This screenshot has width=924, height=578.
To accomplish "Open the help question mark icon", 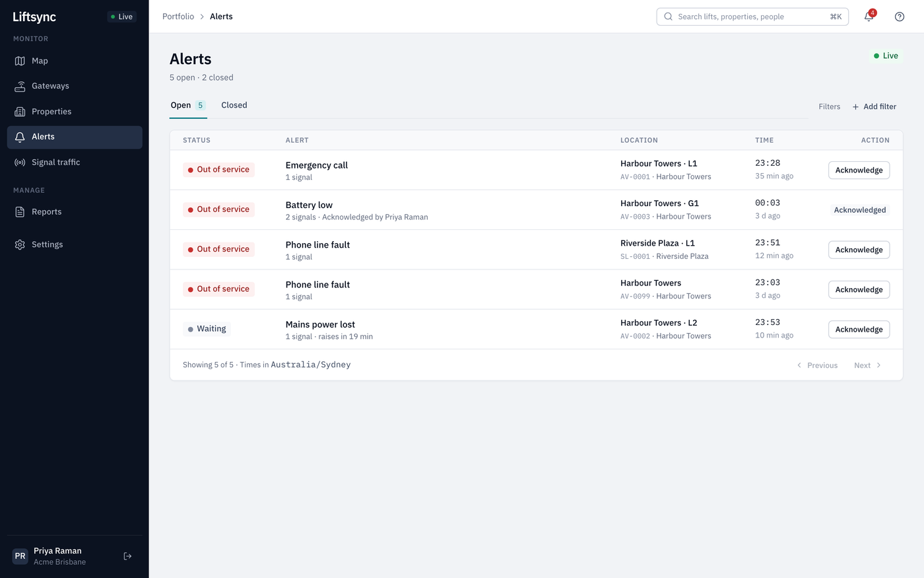I will (x=900, y=17).
